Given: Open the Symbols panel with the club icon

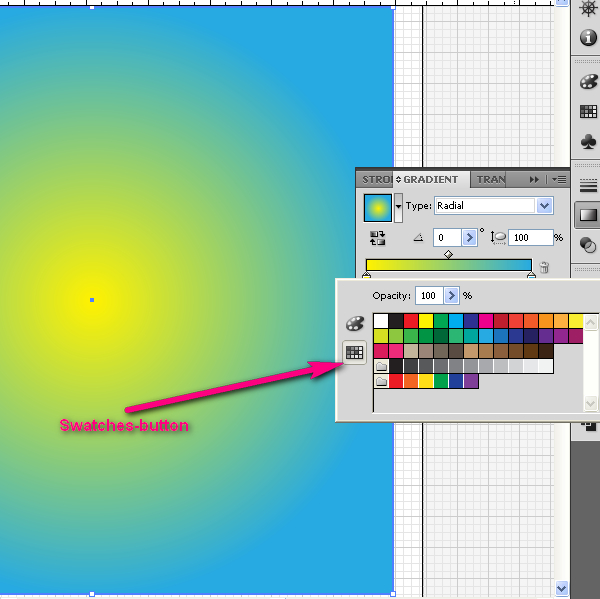Looking at the screenshot, I should [589, 143].
